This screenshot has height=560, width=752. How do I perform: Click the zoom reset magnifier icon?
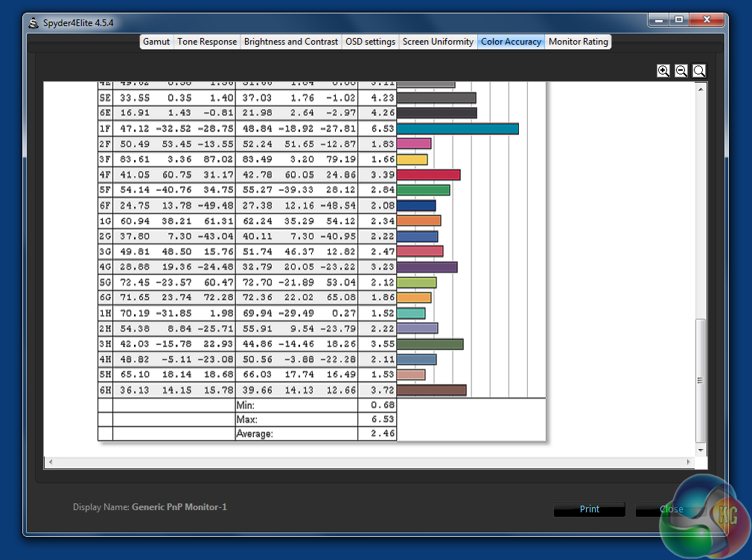point(699,71)
